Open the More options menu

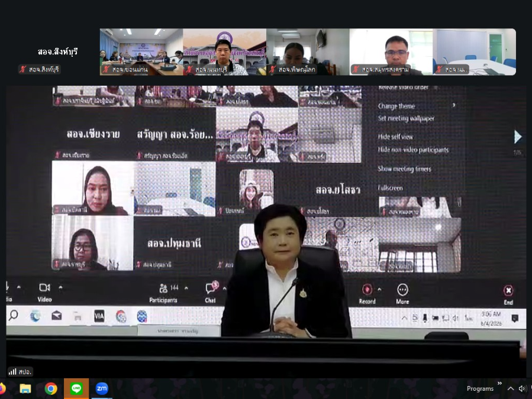pyautogui.click(x=402, y=294)
